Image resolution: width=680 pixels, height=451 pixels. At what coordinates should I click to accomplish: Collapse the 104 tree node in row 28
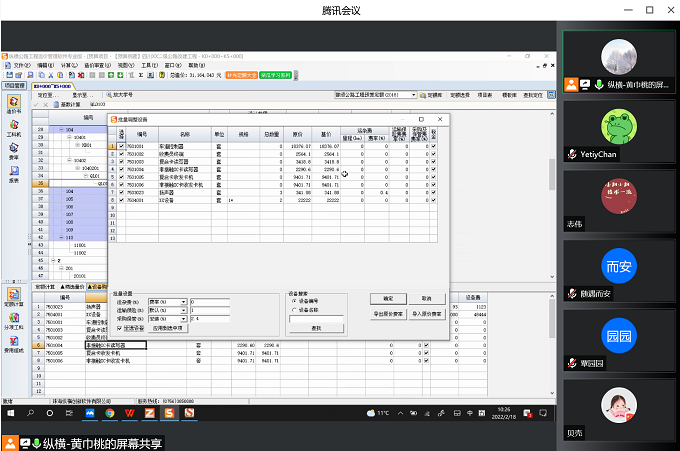(x=61, y=130)
